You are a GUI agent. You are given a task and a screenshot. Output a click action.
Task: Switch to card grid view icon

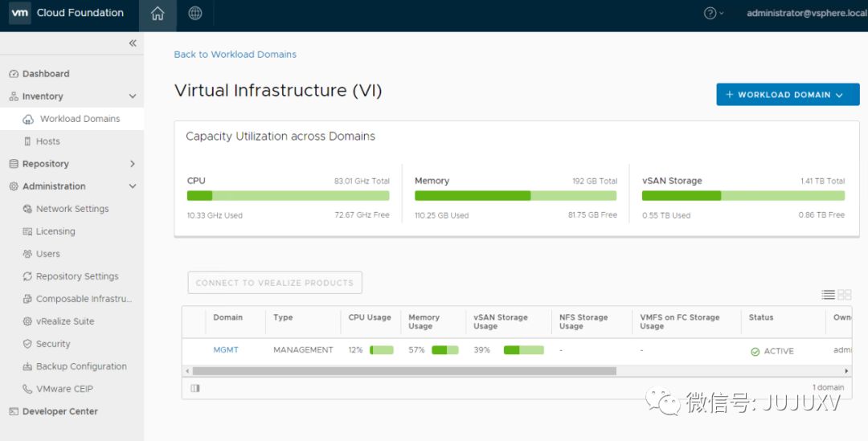pyautogui.click(x=844, y=295)
